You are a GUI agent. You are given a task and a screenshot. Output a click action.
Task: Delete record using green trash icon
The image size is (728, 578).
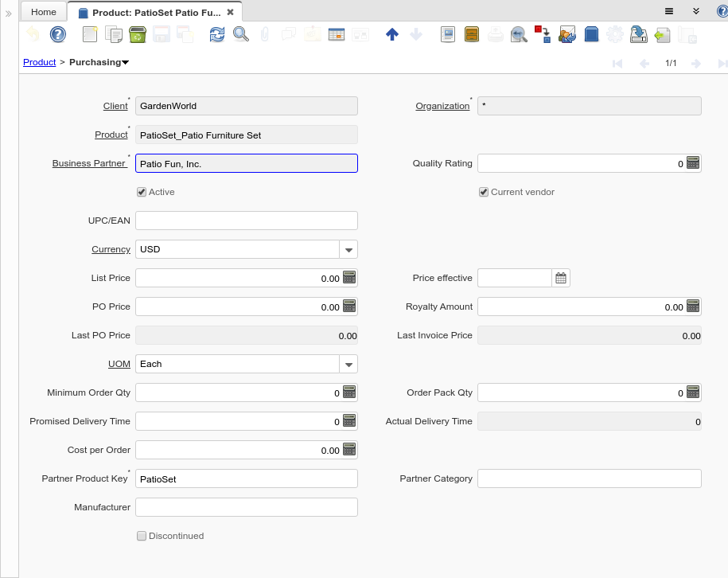(x=136, y=34)
